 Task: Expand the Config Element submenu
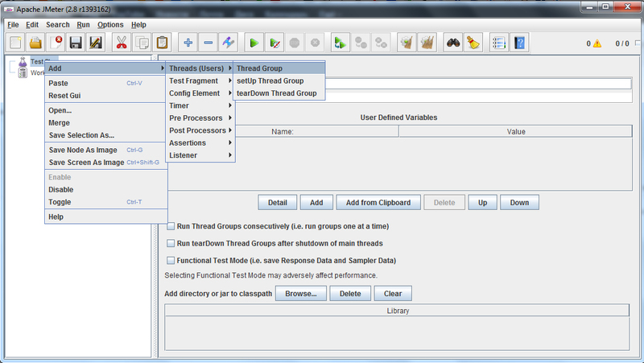pos(200,93)
